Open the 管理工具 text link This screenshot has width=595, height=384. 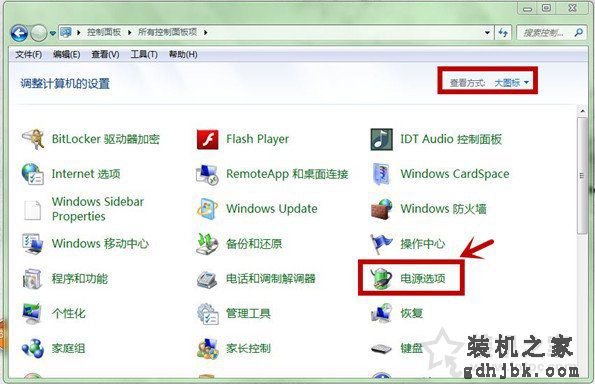tap(248, 313)
